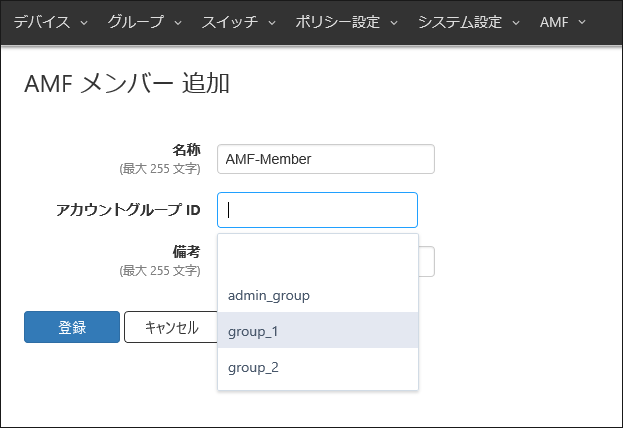Select the blank option in the dropdown list
This screenshot has height=428, width=623.
pos(317,259)
